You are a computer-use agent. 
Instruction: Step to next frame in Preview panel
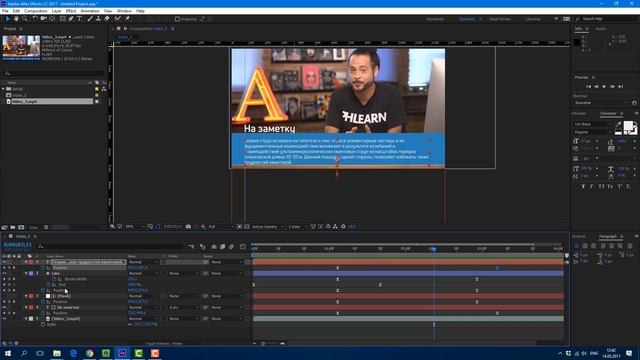(x=612, y=87)
